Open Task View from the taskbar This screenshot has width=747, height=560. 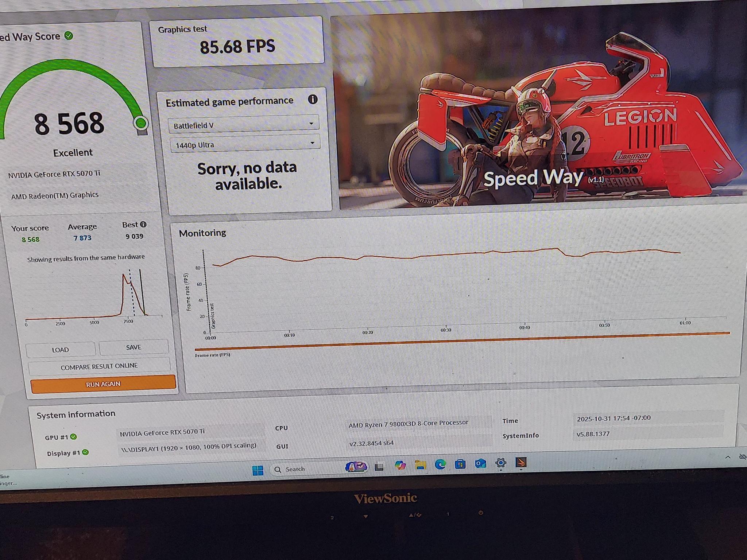(379, 467)
